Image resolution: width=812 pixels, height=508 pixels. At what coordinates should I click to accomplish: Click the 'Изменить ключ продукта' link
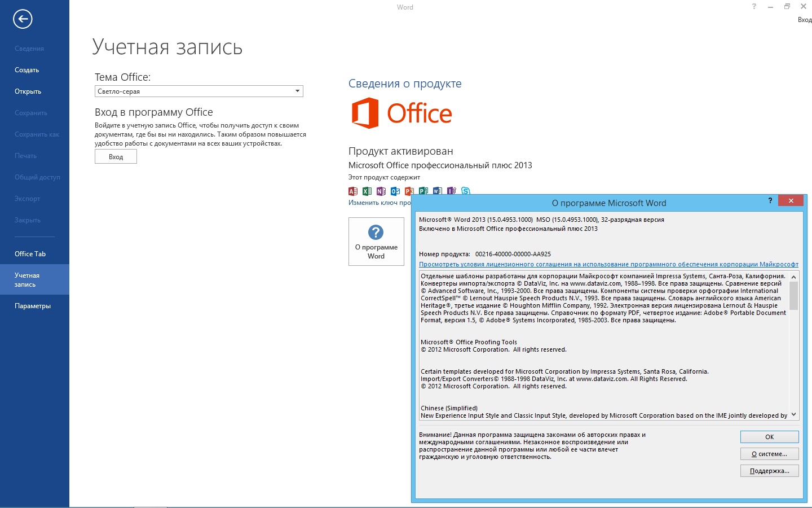[380, 203]
